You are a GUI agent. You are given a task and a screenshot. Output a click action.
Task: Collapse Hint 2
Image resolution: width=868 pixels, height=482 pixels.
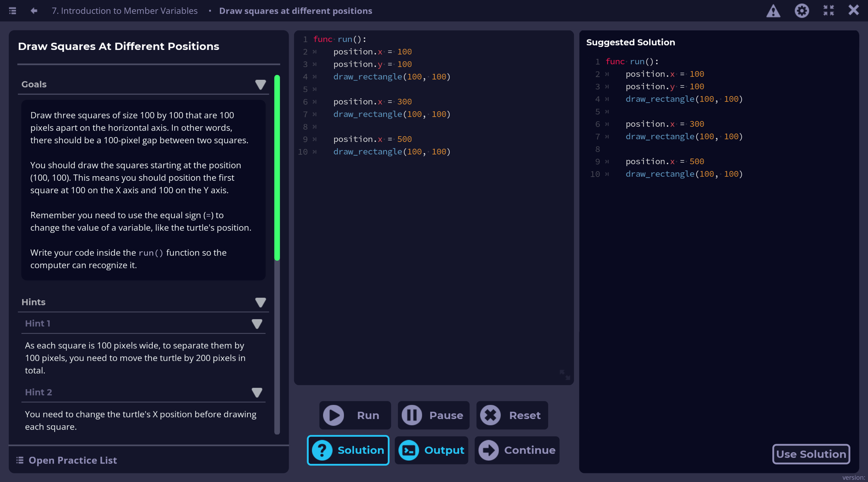tap(257, 392)
